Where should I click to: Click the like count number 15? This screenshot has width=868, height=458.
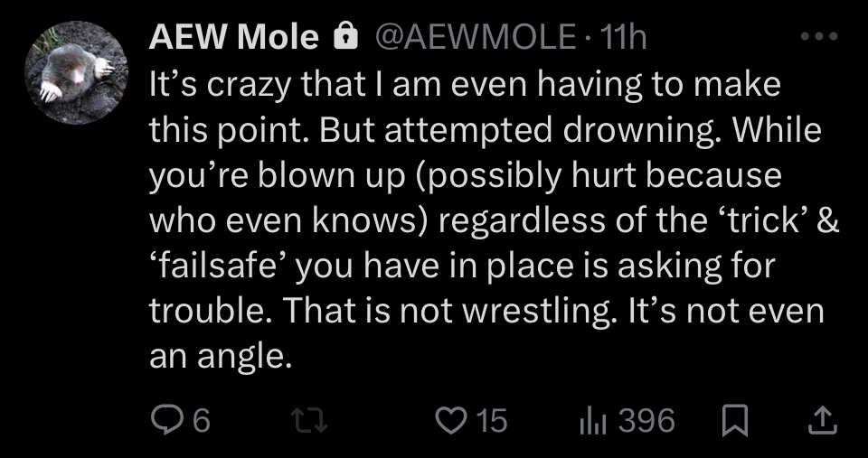(x=490, y=419)
